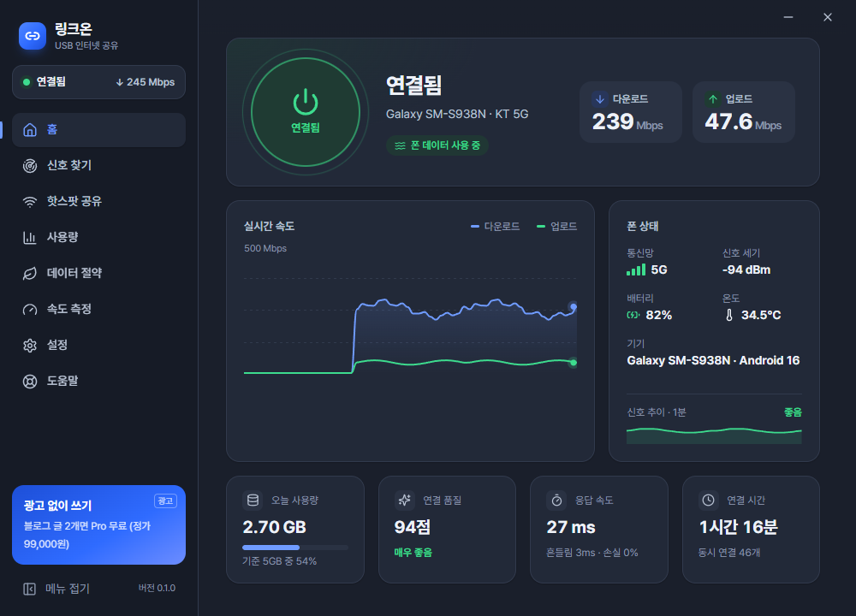
Task: Click the 매우 좋음 quality label
Action: click(x=413, y=553)
